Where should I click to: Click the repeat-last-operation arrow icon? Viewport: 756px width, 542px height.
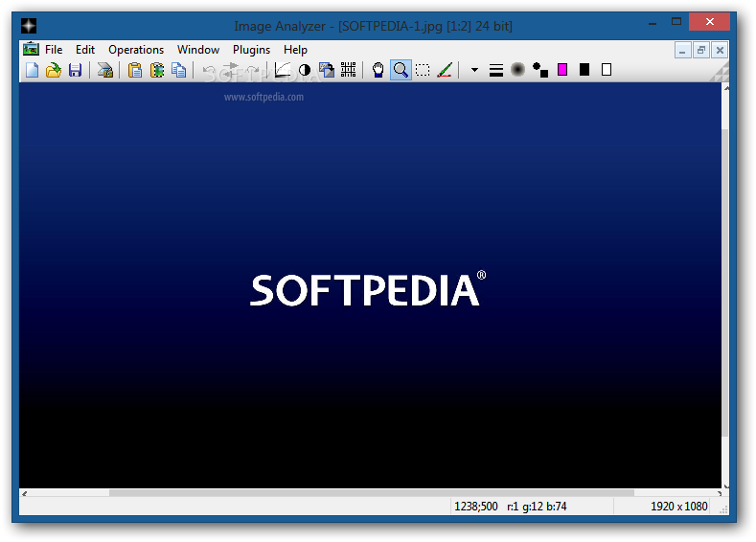[x=231, y=70]
